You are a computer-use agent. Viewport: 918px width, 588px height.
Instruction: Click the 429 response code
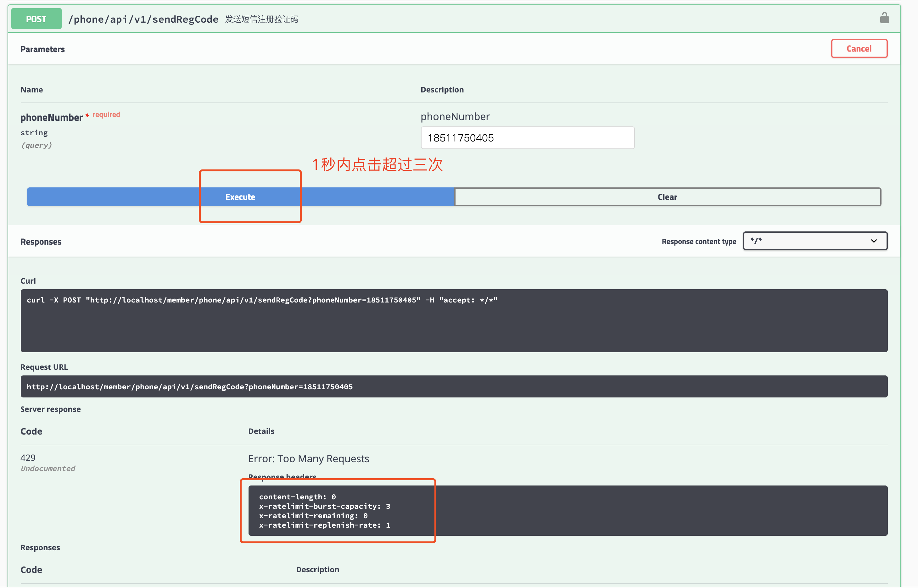click(28, 458)
